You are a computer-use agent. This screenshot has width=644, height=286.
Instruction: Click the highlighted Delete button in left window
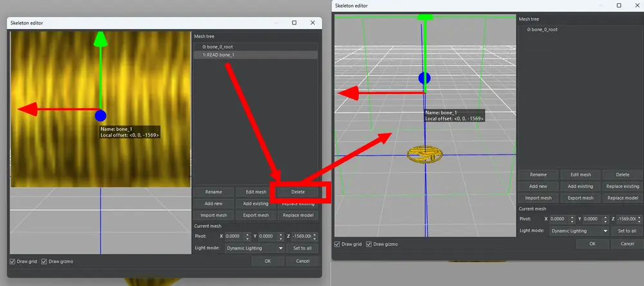[x=298, y=192]
